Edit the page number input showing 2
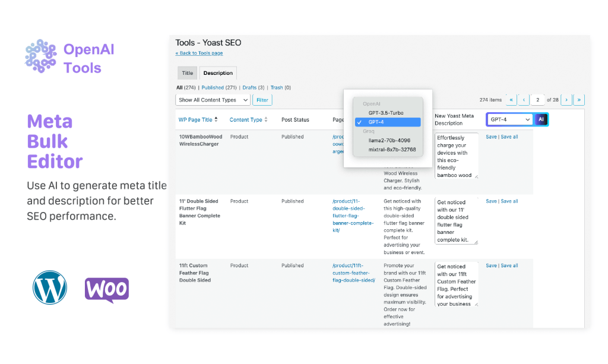 coord(537,100)
